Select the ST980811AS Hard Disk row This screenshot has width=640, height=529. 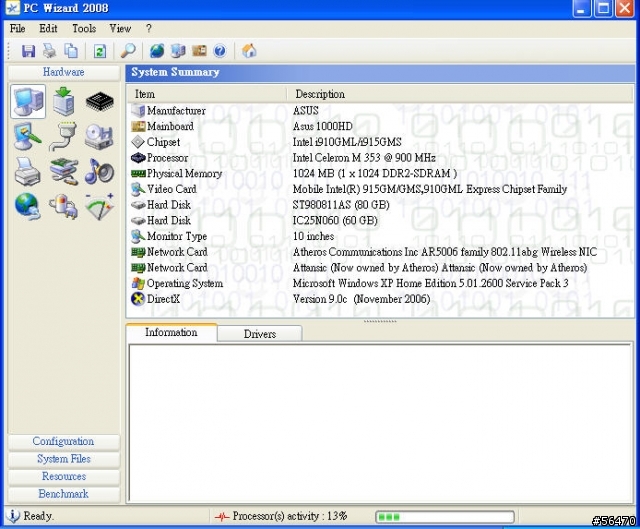coord(380,204)
